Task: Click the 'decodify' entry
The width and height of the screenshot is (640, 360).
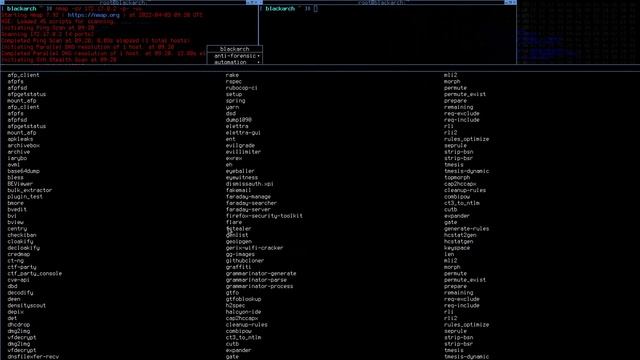Action: [20, 293]
